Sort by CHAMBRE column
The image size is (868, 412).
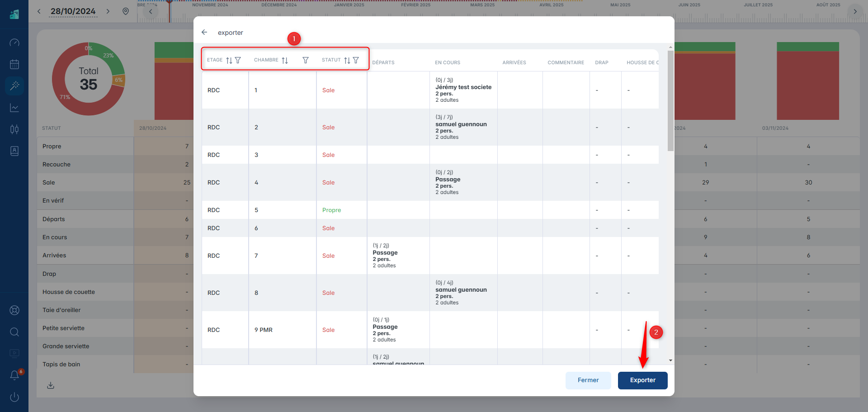coord(285,60)
